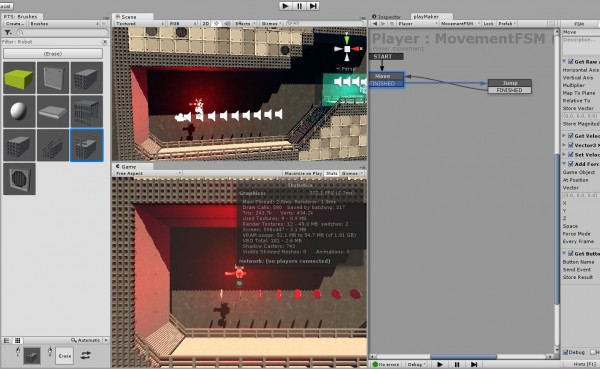Toggle the Get Raw action checkbox
Image resolution: width=600 pixels, height=369 pixels.
click(x=571, y=62)
